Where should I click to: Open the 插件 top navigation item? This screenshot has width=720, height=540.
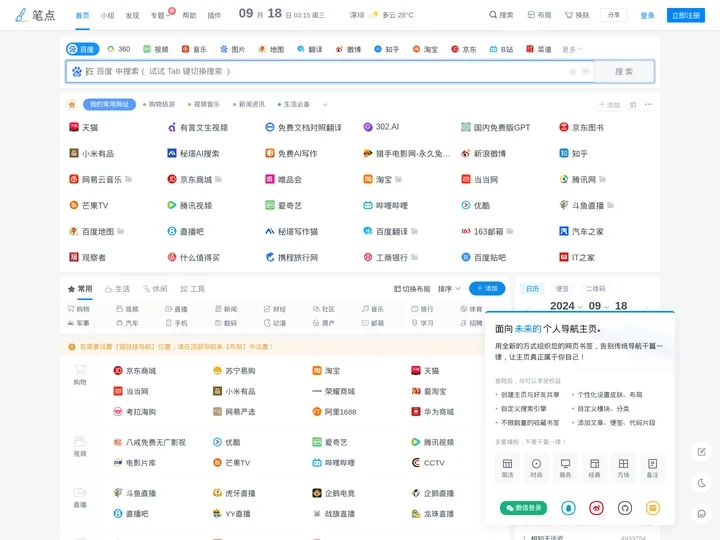(x=214, y=16)
